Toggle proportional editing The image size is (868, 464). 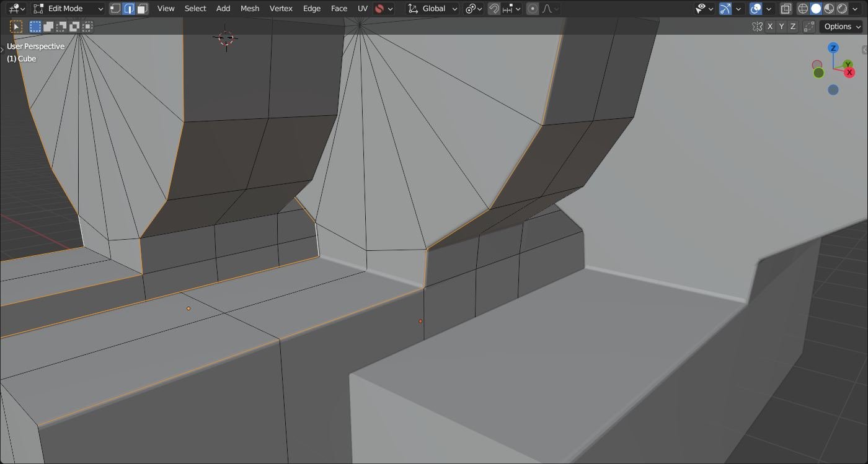coord(533,9)
